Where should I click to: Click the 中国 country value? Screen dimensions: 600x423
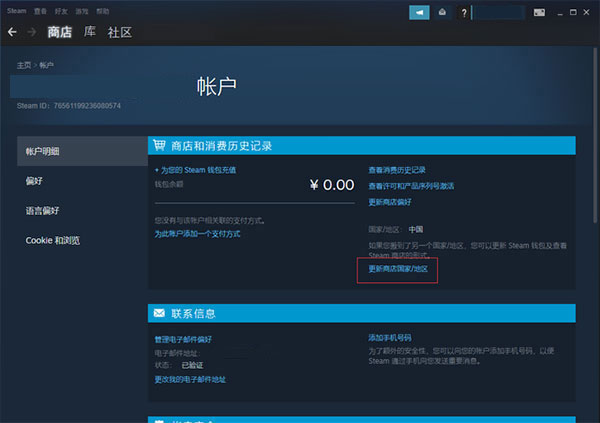(x=416, y=229)
